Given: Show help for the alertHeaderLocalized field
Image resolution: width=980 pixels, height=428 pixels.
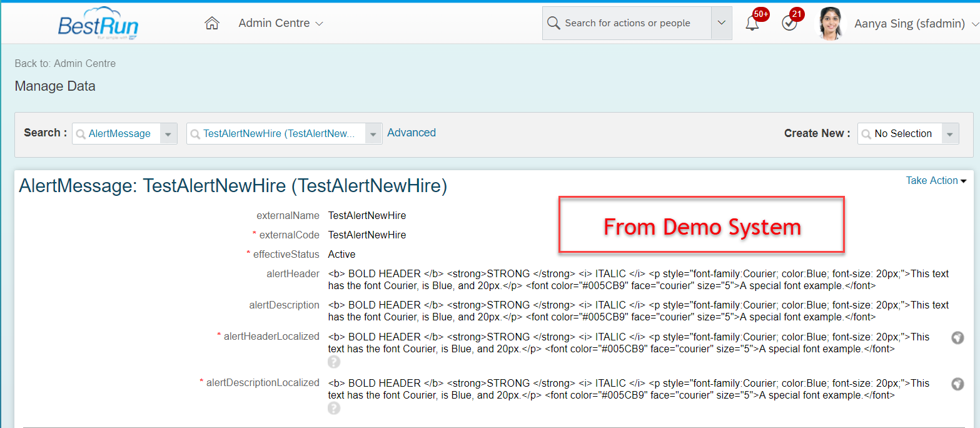Looking at the screenshot, I should pos(334,362).
